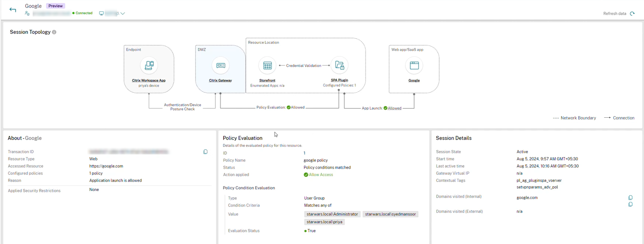Click the Connection legend entry

coord(619,118)
